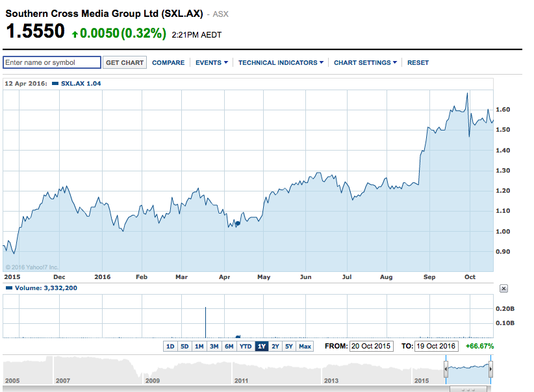The height and width of the screenshot is (392, 534).
Task: Click the Volume legend color marker
Action: (9, 288)
